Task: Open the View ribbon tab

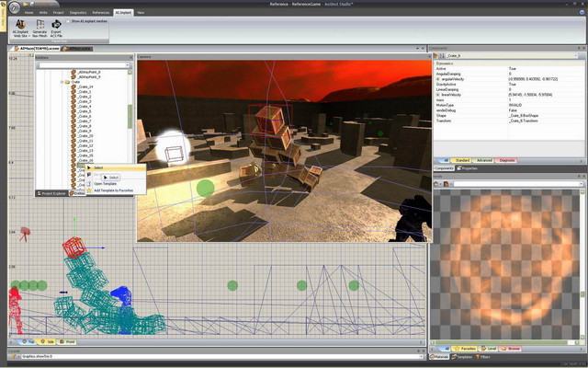Action: point(141,12)
